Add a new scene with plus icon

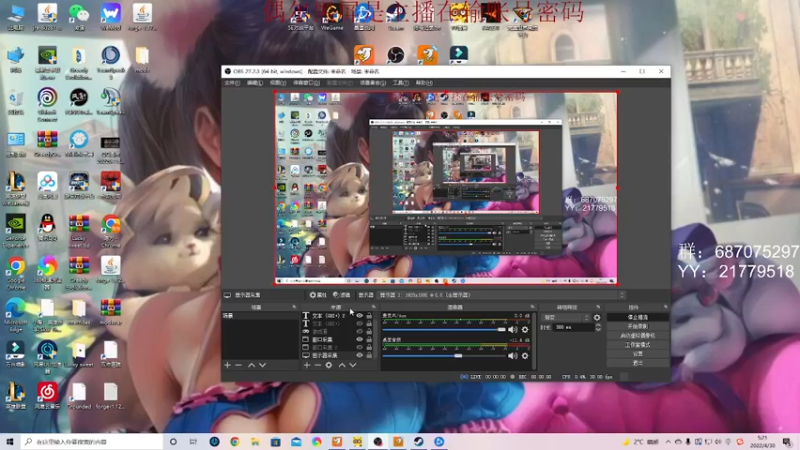tap(228, 365)
